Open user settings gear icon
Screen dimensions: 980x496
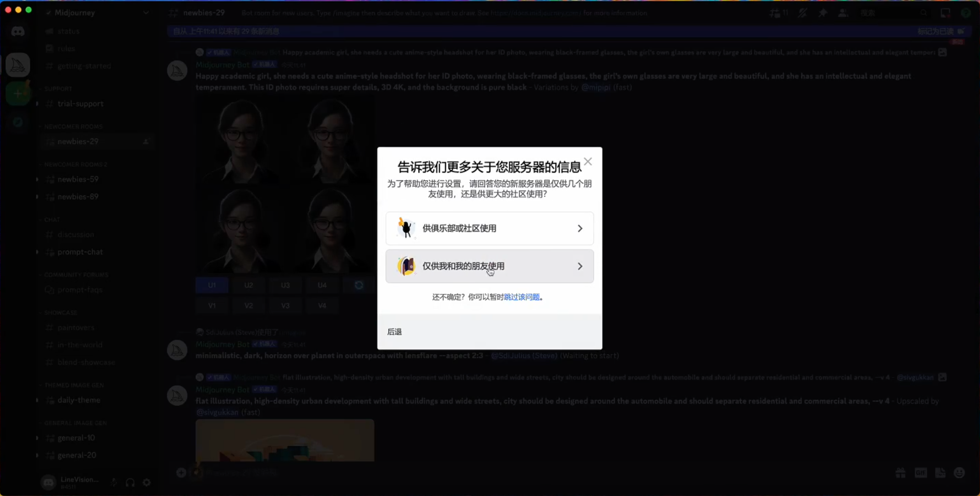pyautogui.click(x=147, y=483)
